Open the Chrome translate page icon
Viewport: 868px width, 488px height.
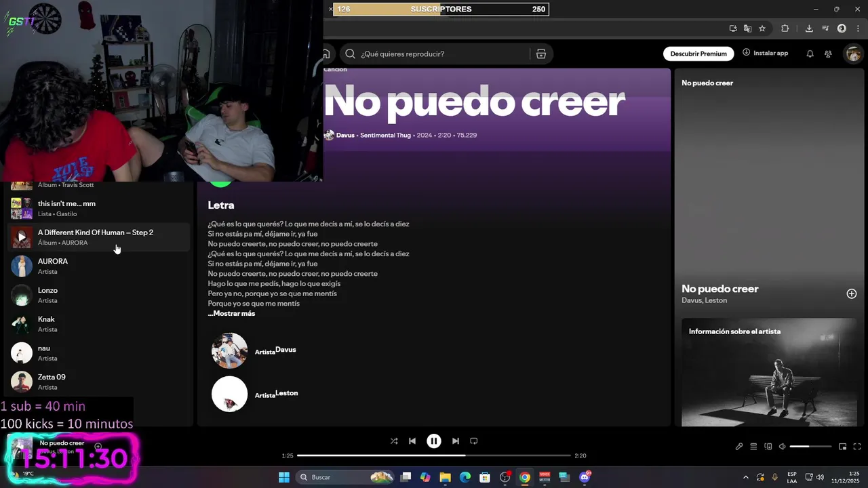click(747, 28)
